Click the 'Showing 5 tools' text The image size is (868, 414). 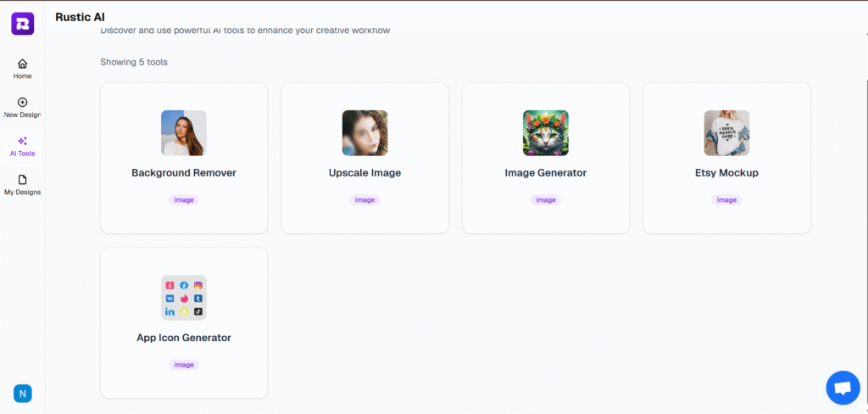pyautogui.click(x=134, y=62)
